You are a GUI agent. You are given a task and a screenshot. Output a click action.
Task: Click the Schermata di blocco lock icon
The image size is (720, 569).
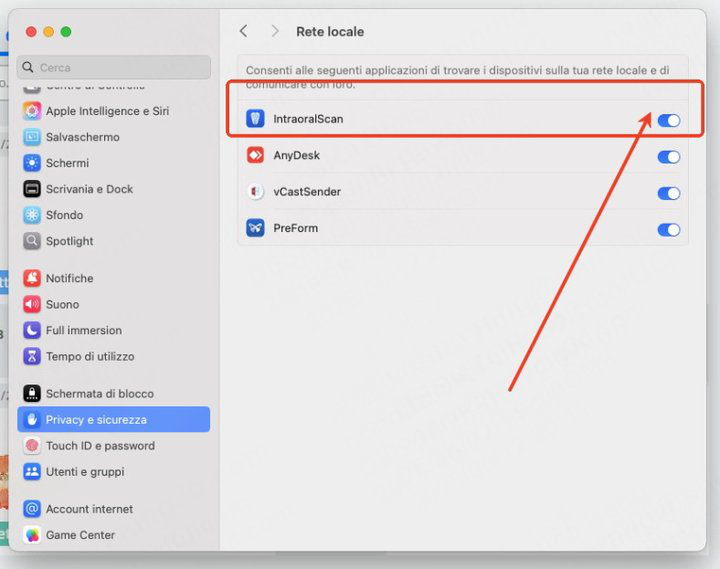(32, 394)
